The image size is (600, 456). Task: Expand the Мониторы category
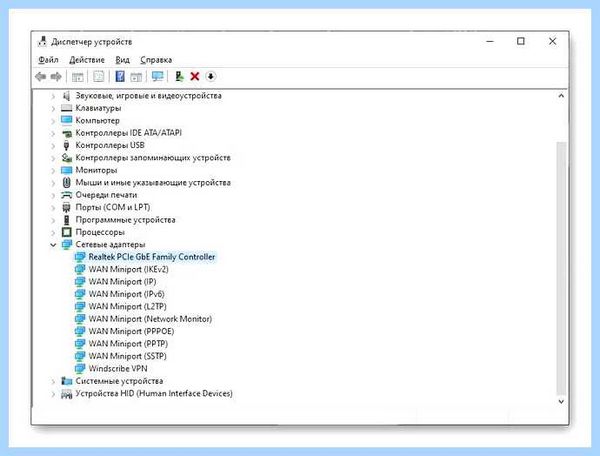click(x=53, y=171)
